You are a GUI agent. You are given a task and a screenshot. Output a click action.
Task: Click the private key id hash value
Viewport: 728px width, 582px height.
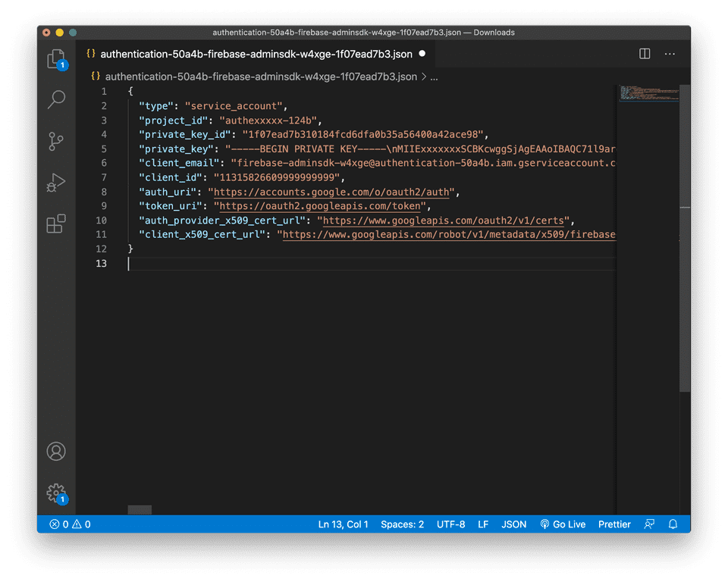(x=363, y=135)
